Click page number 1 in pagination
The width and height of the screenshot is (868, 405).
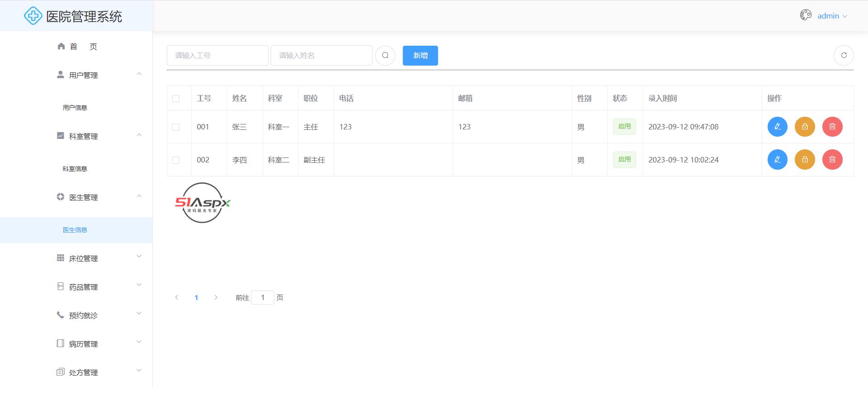coord(196,298)
